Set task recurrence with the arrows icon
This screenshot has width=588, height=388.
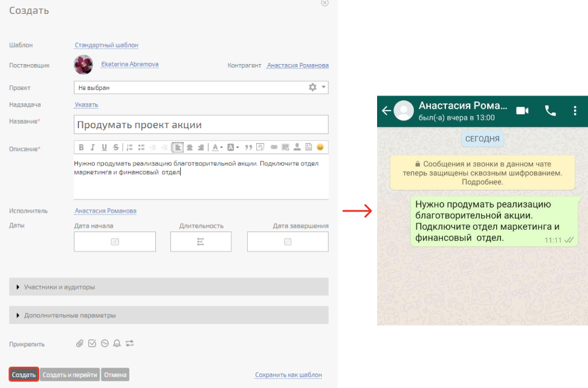click(x=129, y=343)
